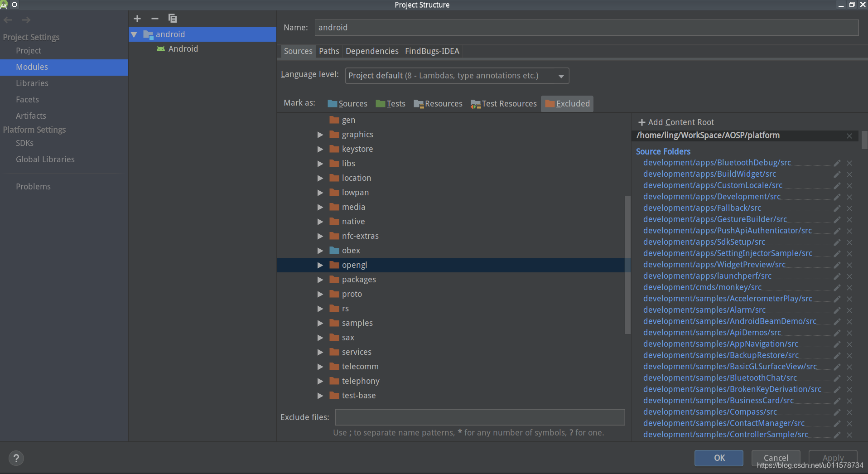Edit properties of ApiDemos/src source folder
The height and width of the screenshot is (474, 868).
pyautogui.click(x=837, y=333)
